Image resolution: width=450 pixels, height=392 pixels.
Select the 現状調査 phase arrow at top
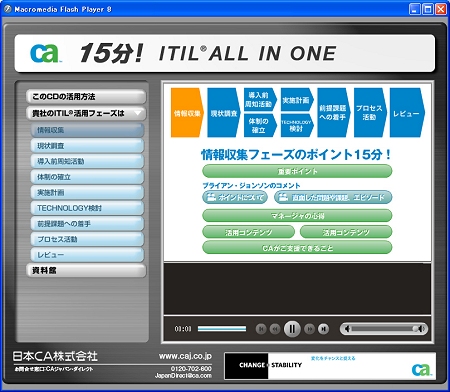point(224,113)
